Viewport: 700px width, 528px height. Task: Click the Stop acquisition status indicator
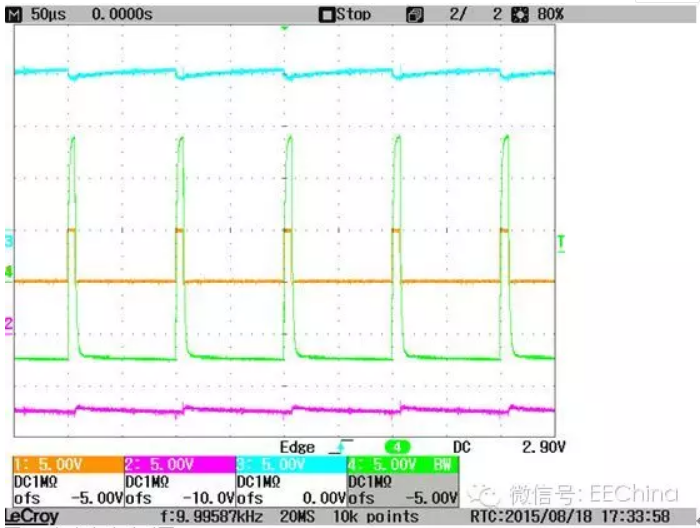345,14
